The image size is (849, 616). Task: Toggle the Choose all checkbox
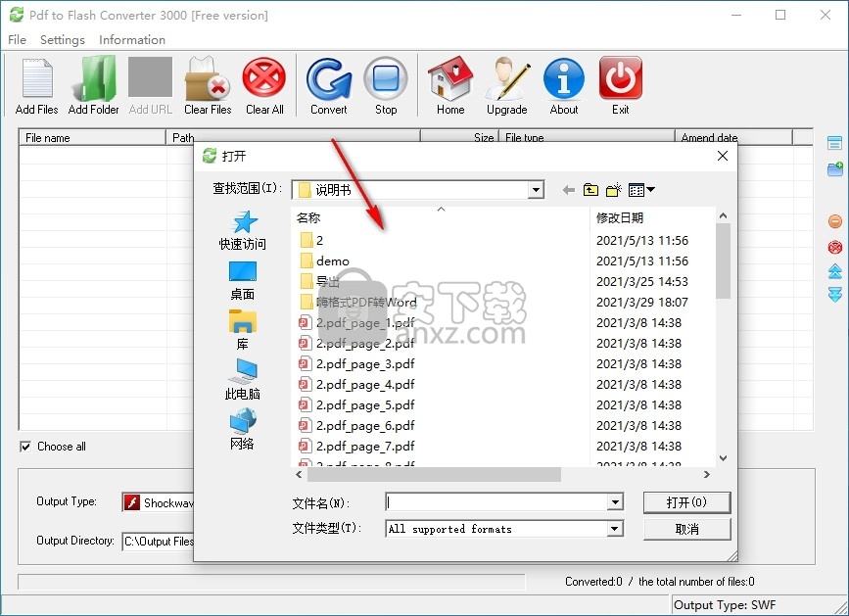click(x=24, y=447)
